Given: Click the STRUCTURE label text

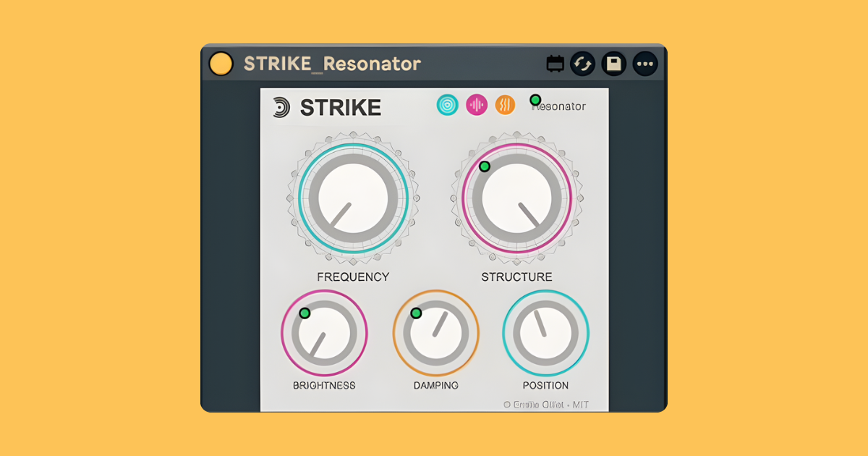Looking at the screenshot, I should click(x=516, y=276).
